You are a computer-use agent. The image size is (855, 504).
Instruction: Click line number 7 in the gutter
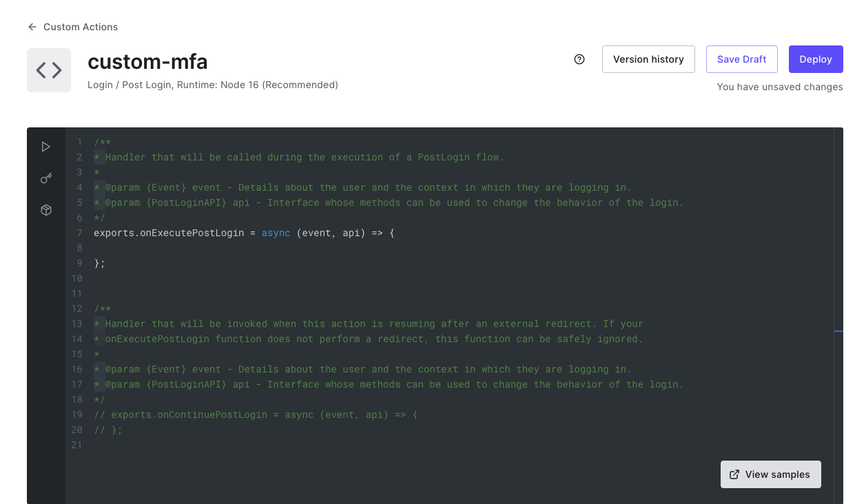(x=79, y=233)
